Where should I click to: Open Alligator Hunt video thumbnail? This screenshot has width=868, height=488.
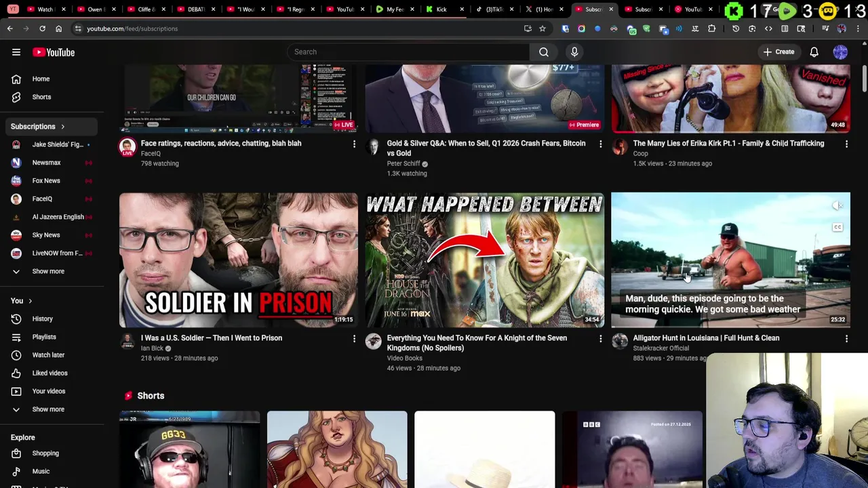click(730, 260)
